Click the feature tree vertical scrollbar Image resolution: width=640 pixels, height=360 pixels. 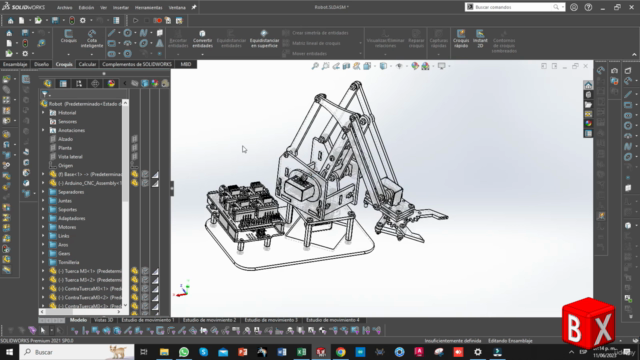[x=125, y=204]
